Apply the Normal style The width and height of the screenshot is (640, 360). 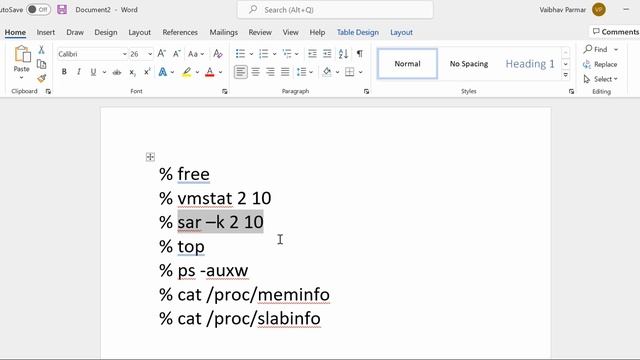click(407, 64)
